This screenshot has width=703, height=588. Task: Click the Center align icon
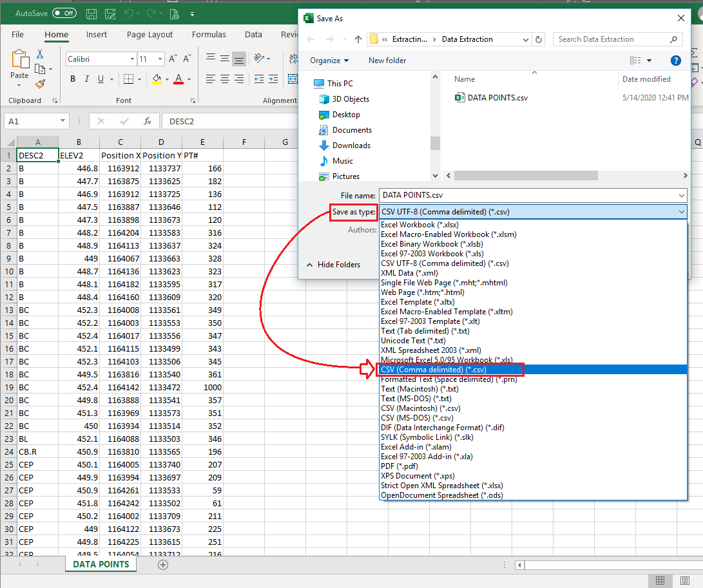(225, 79)
